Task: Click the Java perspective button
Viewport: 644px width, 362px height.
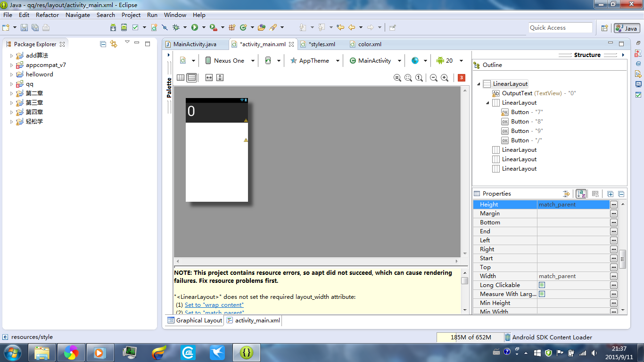Action: click(627, 28)
